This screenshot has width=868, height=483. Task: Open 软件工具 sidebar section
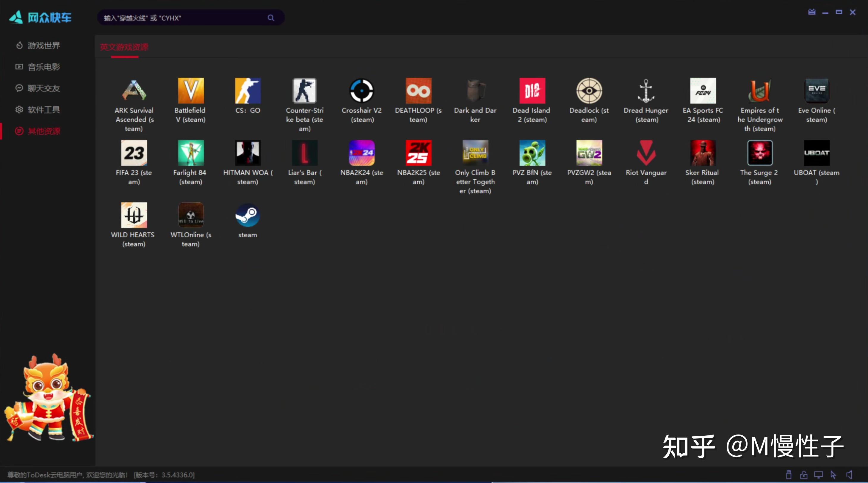(43, 110)
